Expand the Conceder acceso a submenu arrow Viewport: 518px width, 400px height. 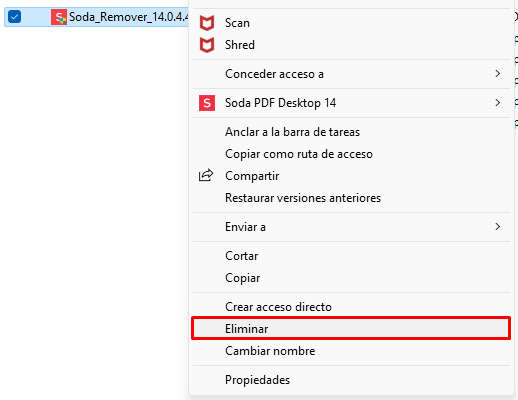[x=498, y=74]
